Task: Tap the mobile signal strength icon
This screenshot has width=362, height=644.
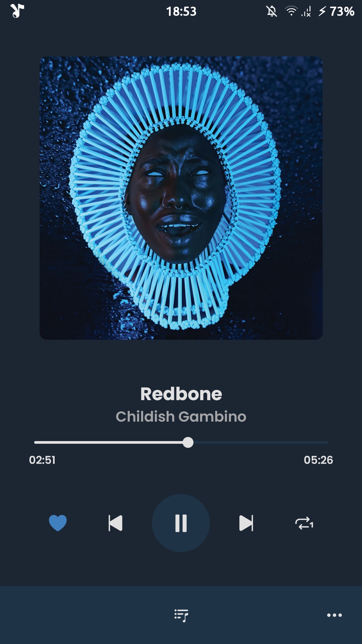Action: pyautogui.click(x=306, y=11)
